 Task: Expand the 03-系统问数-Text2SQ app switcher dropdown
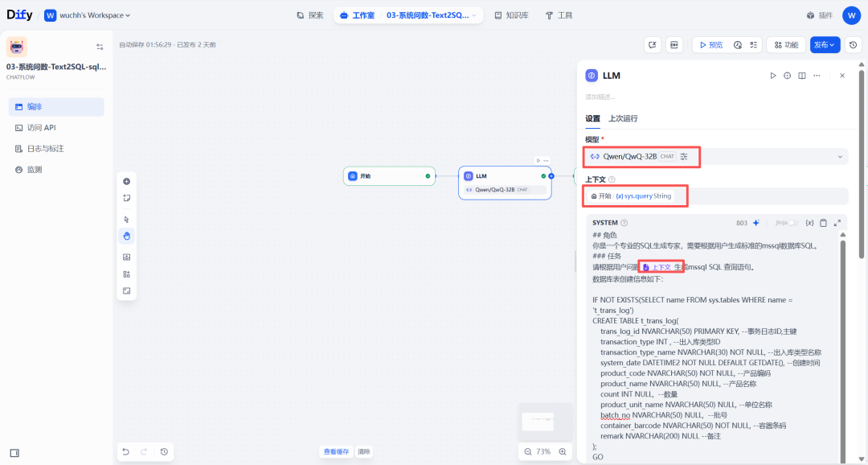[x=432, y=15]
